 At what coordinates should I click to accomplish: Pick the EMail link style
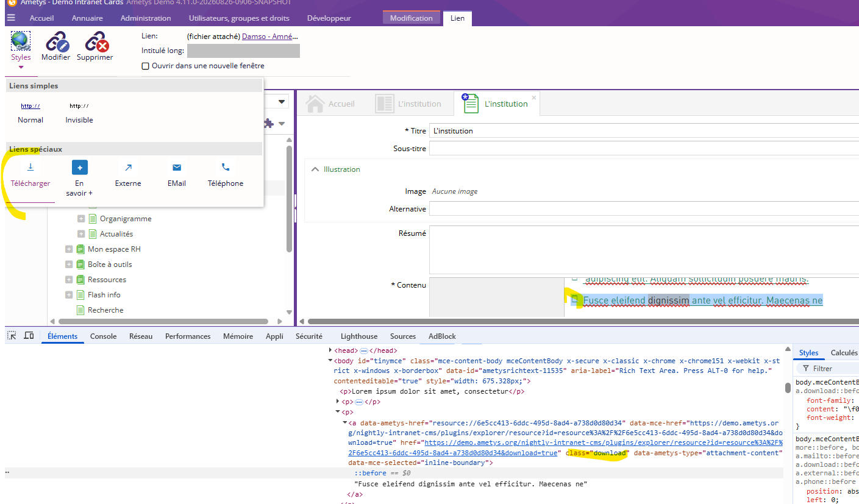point(177,175)
